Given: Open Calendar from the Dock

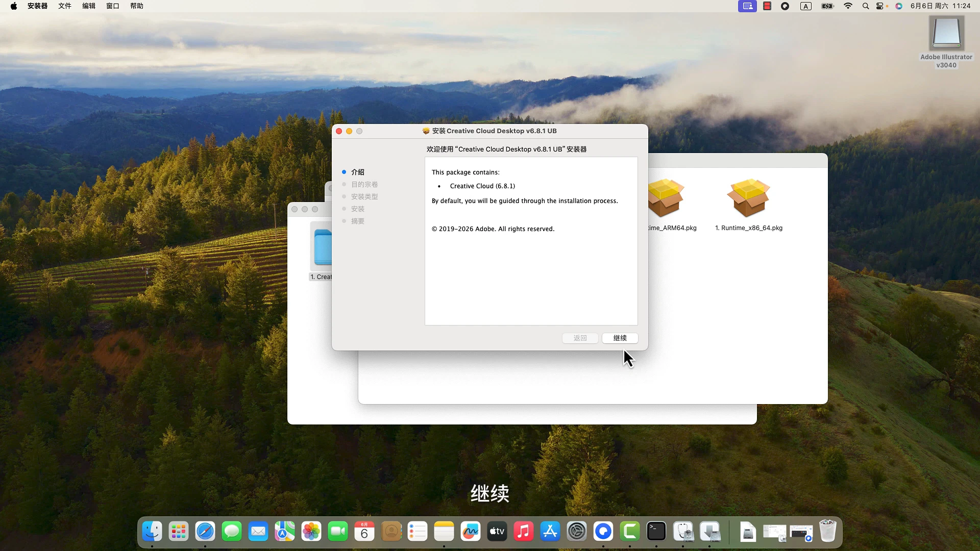Looking at the screenshot, I should 364,532.
